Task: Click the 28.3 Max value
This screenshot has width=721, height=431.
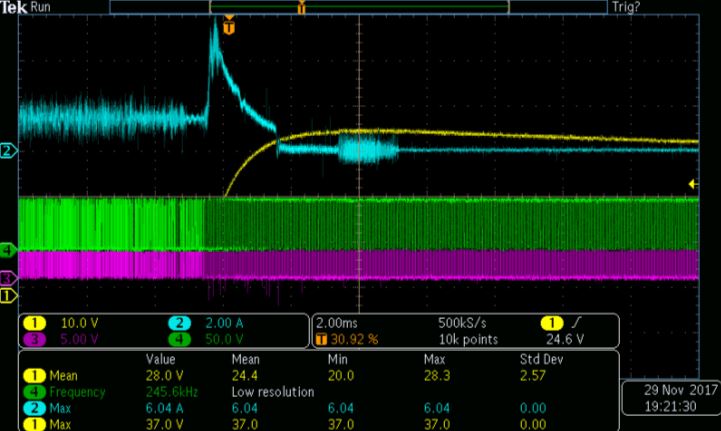Action: tap(437, 376)
